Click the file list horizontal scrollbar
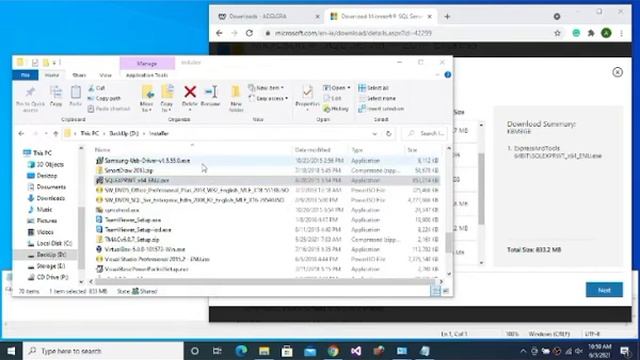 pyautogui.click(x=265, y=281)
